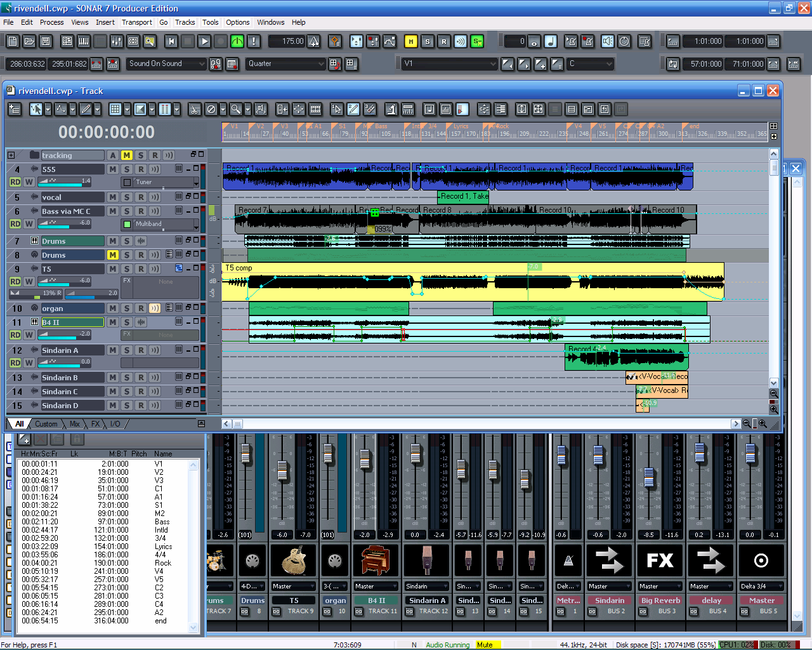
Task: Switch to the Mix tab in Track view
Action: (x=75, y=424)
